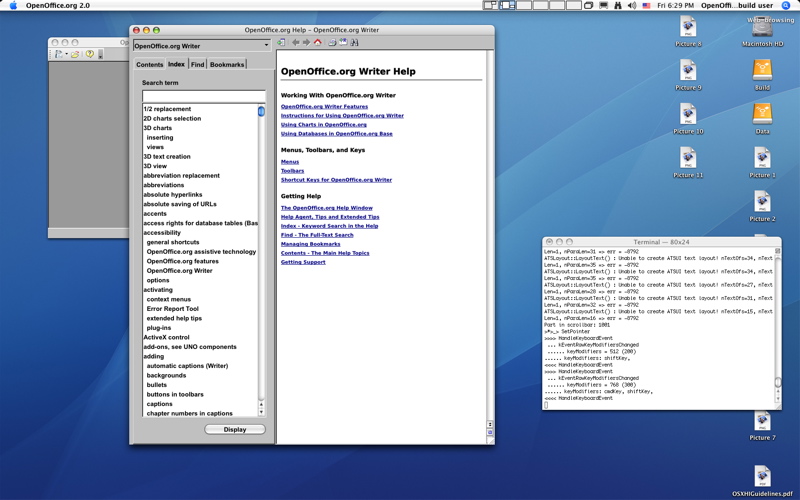The image size is (800, 500).
Task: Add this help page to bookmarks icon
Action: click(x=343, y=42)
